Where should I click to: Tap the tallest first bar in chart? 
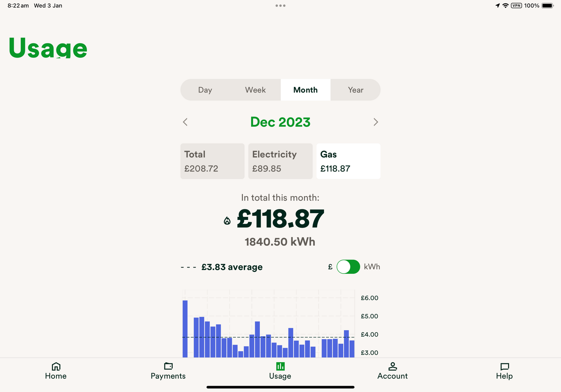click(x=185, y=329)
